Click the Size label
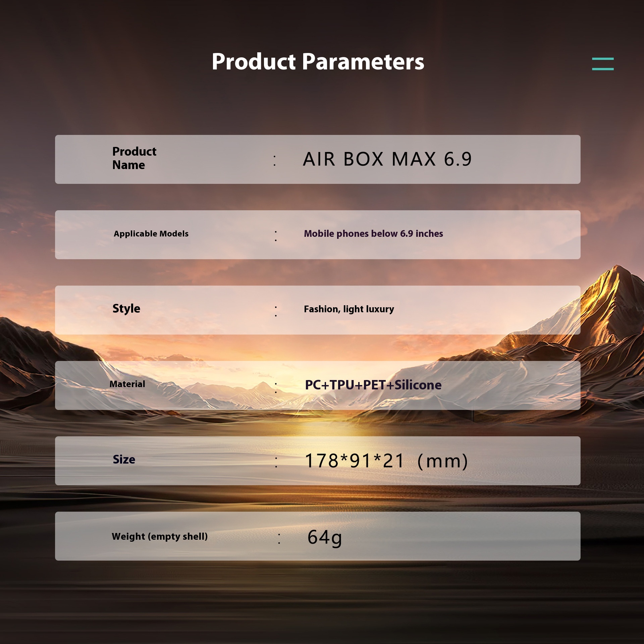 click(x=124, y=460)
